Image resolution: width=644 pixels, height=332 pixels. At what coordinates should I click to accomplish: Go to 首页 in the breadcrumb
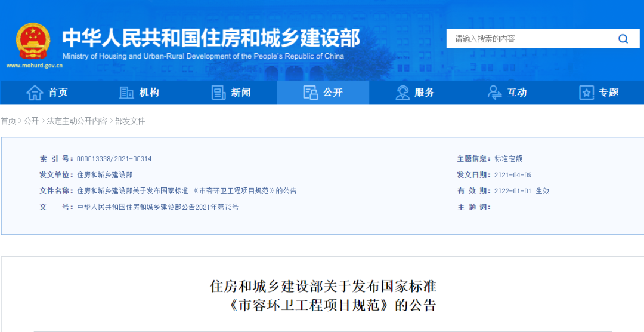[x=8, y=121]
